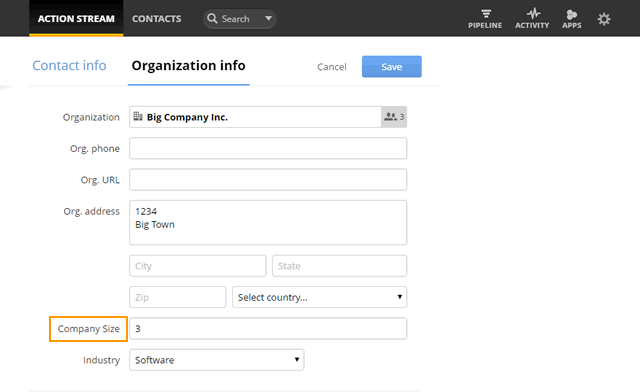
Task: Open the Select country dropdown
Action: [x=319, y=297]
